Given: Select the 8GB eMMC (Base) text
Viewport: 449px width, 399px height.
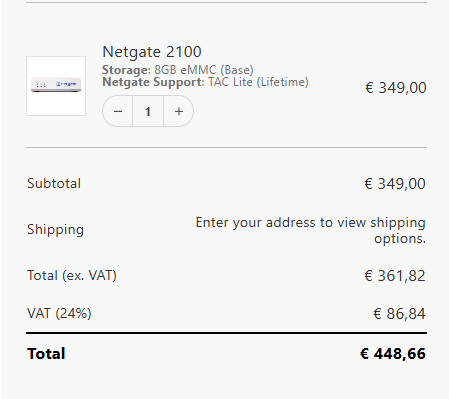Looking at the screenshot, I should tap(204, 70).
